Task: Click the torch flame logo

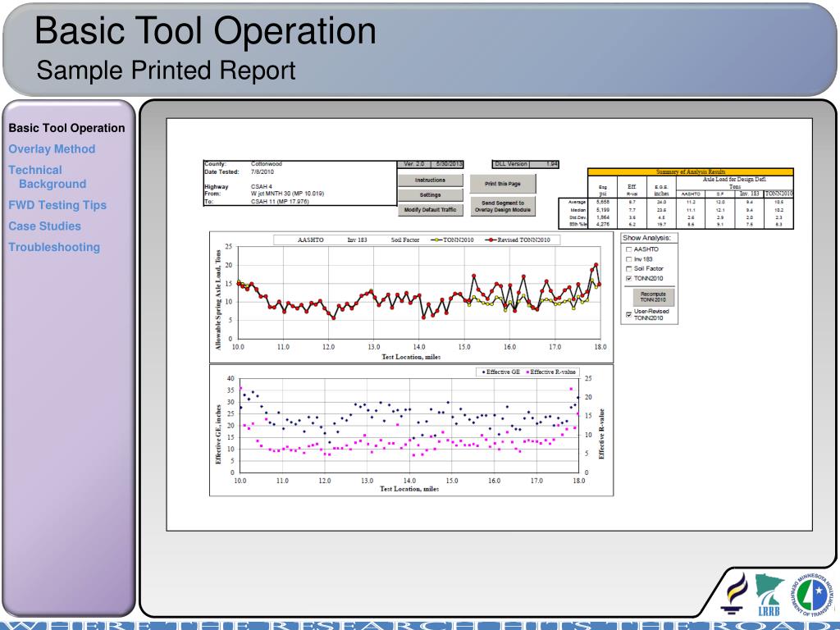Action: point(736,593)
